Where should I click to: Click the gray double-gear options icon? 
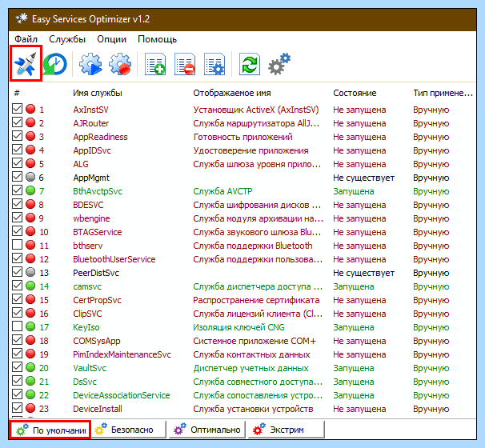pyautogui.click(x=279, y=64)
